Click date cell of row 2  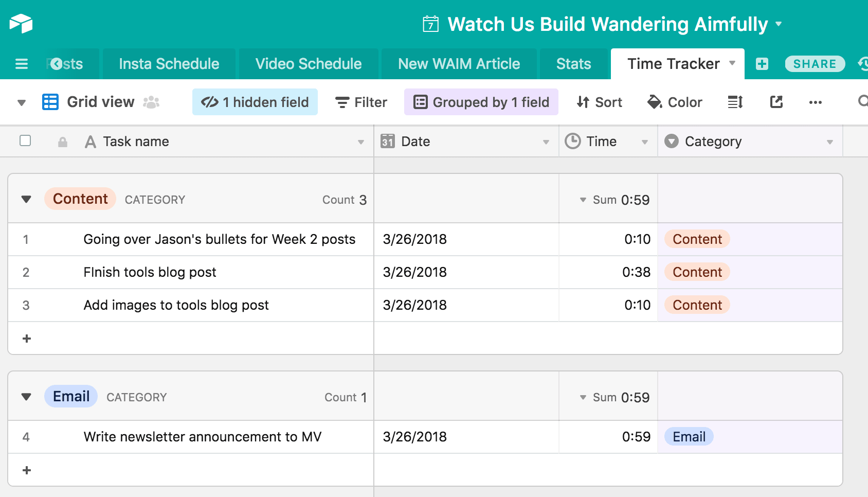coord(466,272)
